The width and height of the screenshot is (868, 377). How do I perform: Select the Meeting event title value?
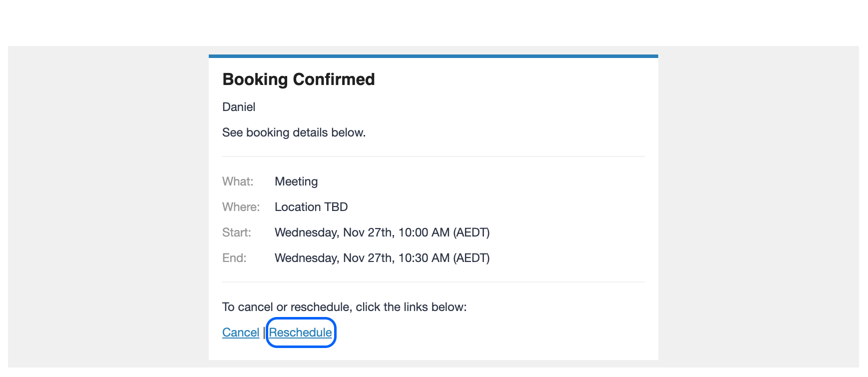pos(296,181)
